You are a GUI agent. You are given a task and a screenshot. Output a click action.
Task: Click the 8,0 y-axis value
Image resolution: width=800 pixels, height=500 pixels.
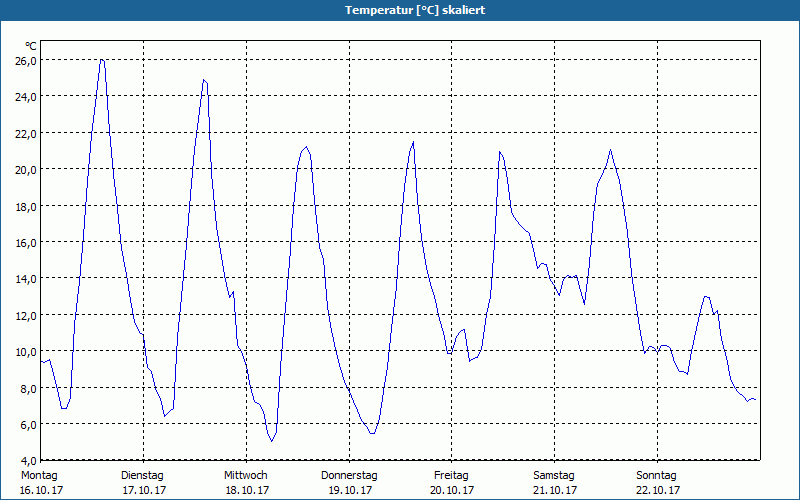click(29, 388)
